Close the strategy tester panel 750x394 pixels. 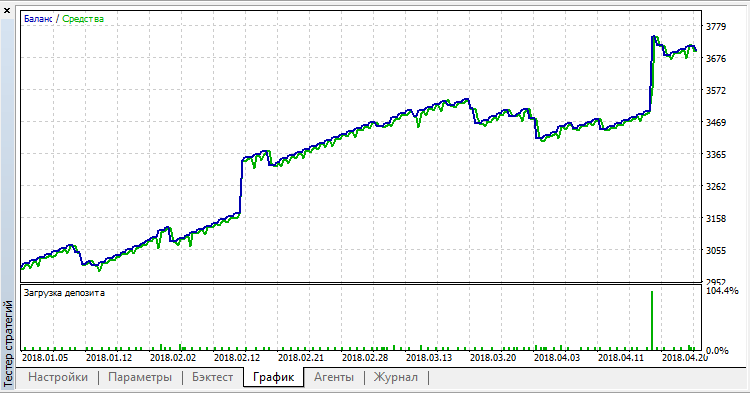pos(7,11)
